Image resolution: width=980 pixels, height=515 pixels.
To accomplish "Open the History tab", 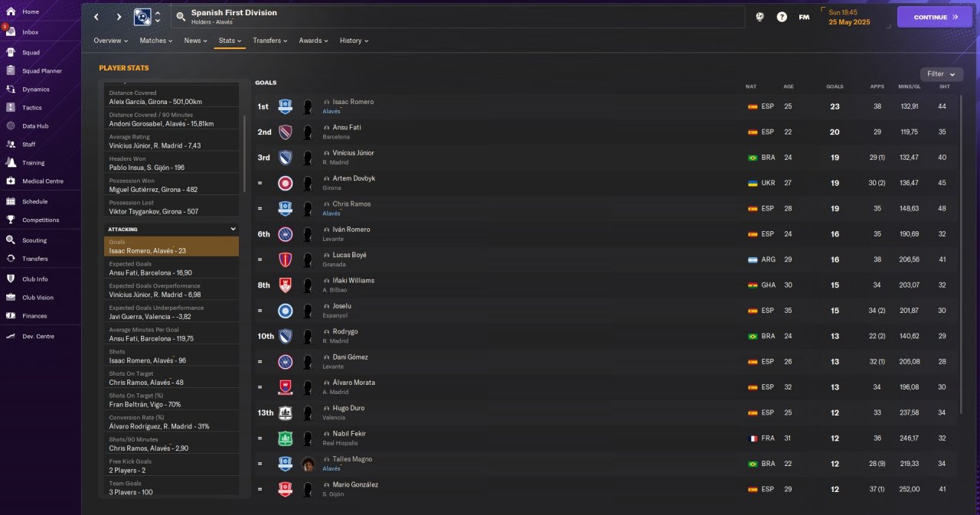I will [354, 41].
